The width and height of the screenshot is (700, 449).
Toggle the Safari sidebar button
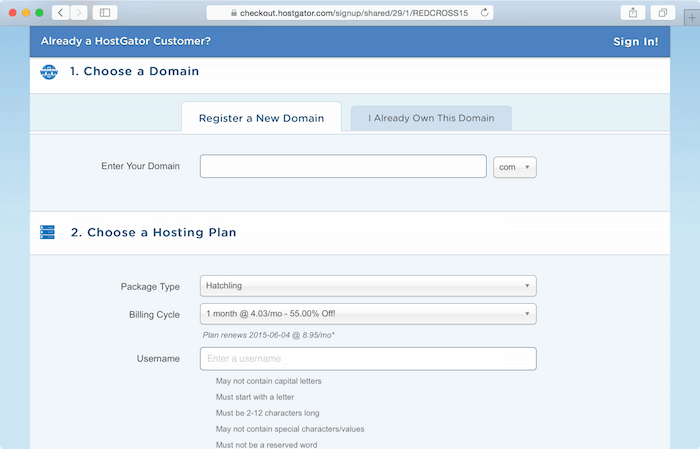(105, 12)
